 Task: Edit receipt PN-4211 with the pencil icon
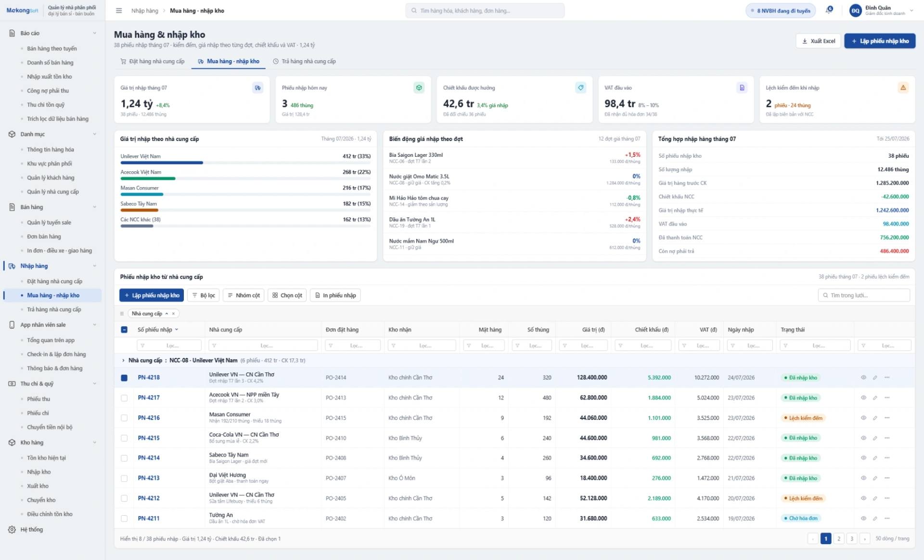[875, 519]
